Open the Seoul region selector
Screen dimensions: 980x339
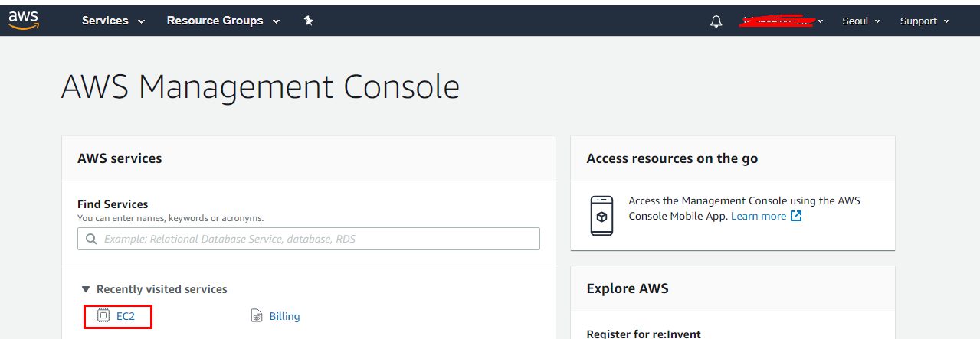coord(861,21)
